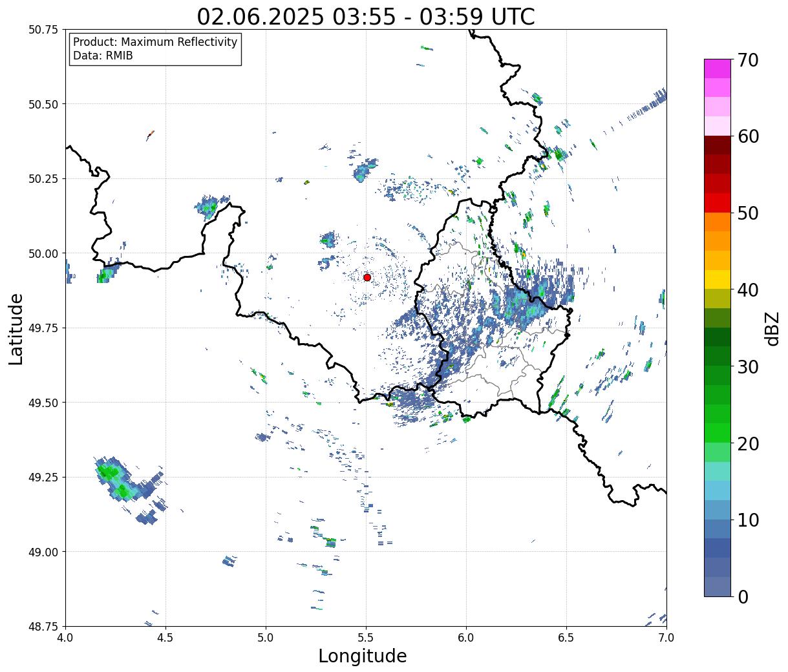Click the latitude tick label 50.75
Viewport: 788px width, 672px height.
[43, 30]
